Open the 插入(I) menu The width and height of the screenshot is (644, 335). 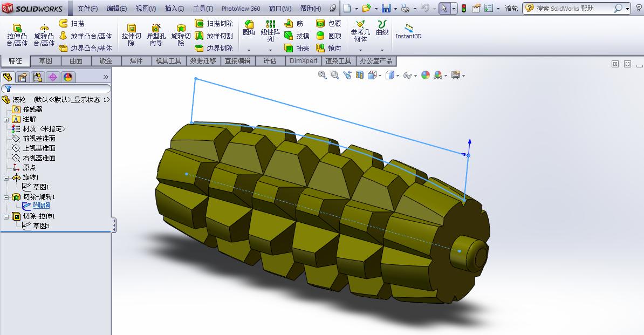tap(175, 8)
